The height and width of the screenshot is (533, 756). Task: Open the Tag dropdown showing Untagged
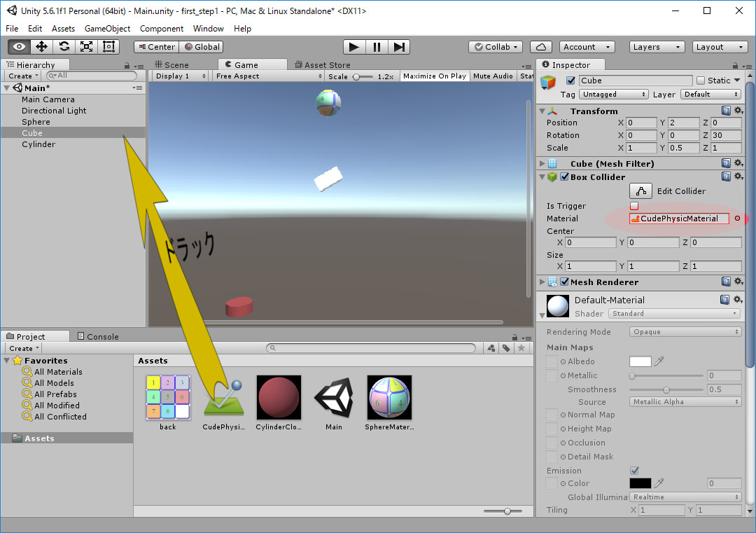click(x=614, y=95)
